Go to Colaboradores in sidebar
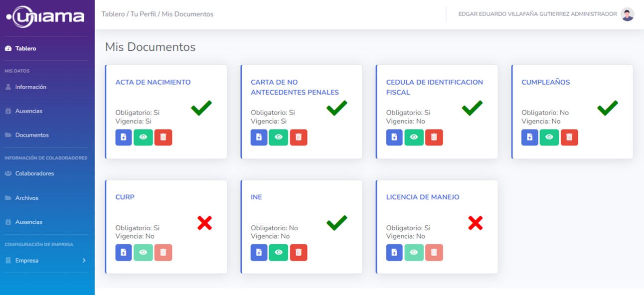This screenshot has width=644, height=295. [34, 174]
